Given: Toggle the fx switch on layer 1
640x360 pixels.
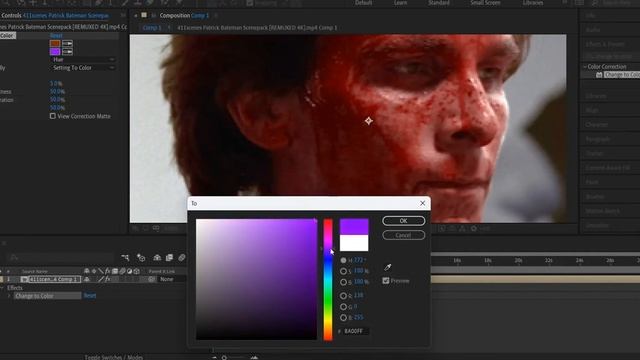Looking at the screenshot, I should pos(108,280).
